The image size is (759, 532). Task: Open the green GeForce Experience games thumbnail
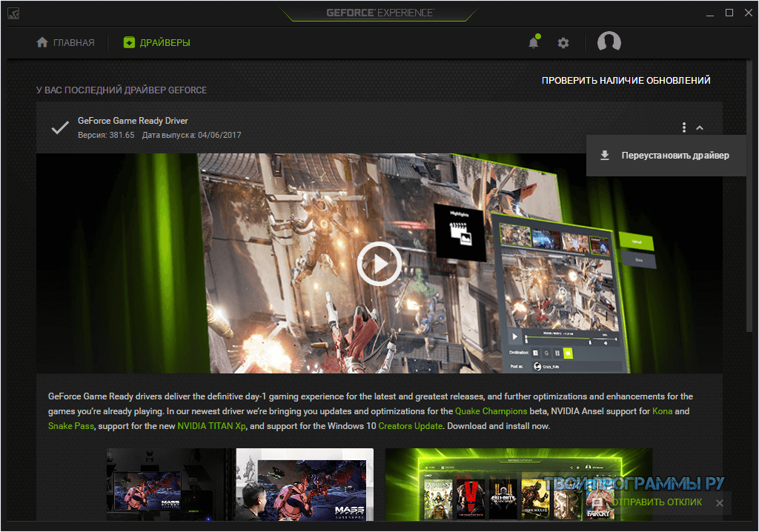point(518,485)
